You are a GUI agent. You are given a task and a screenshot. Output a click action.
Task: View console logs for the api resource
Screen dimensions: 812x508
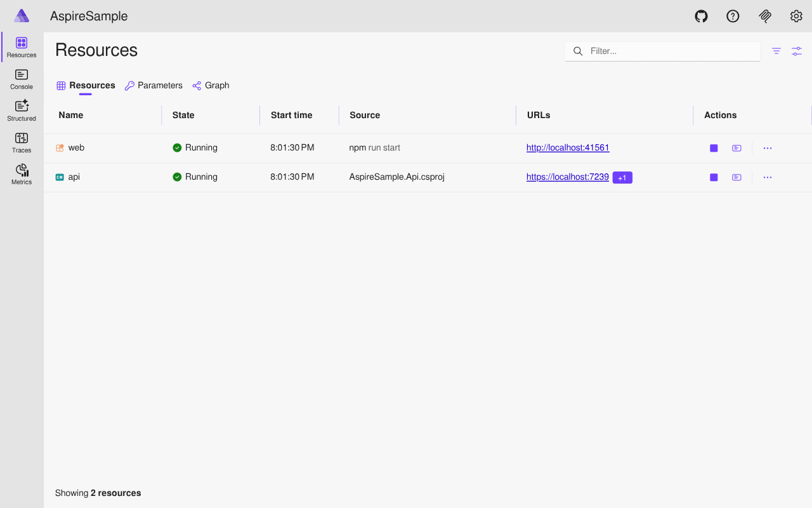click(737, 177)
